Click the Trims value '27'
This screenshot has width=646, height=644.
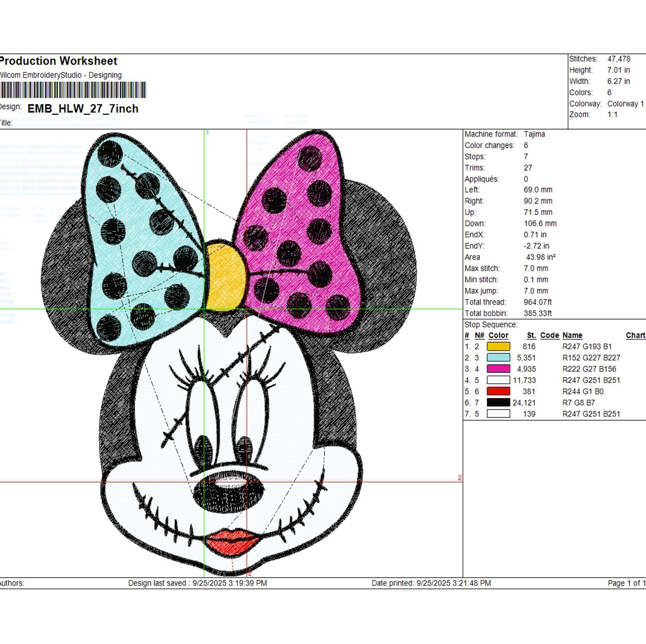click(528, 168)
